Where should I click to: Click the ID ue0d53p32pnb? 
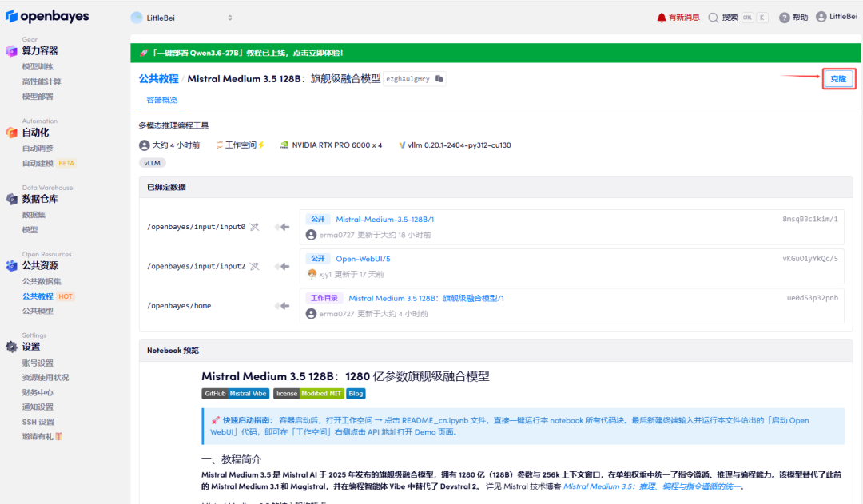pos(813,298)
